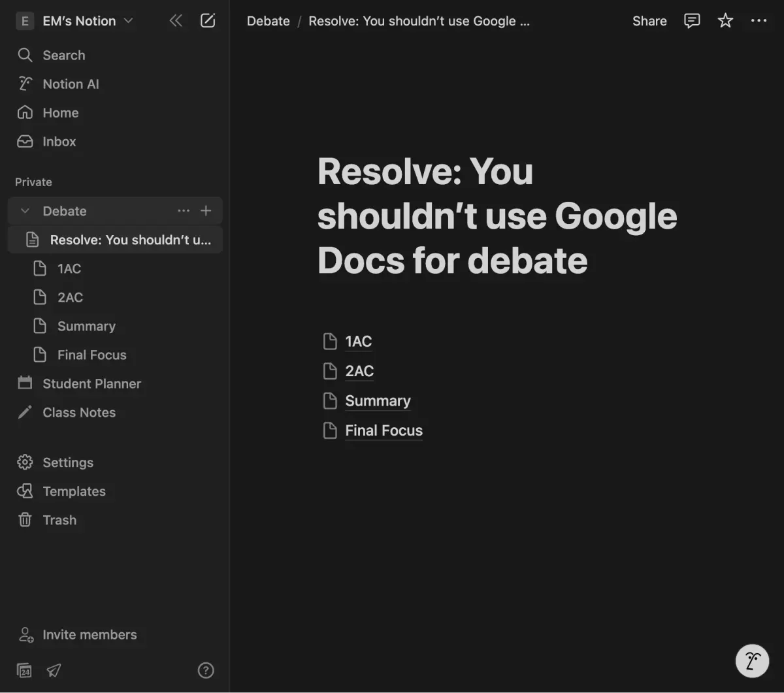
Task: Open the help question mark icon
Action: click(206, 670)
